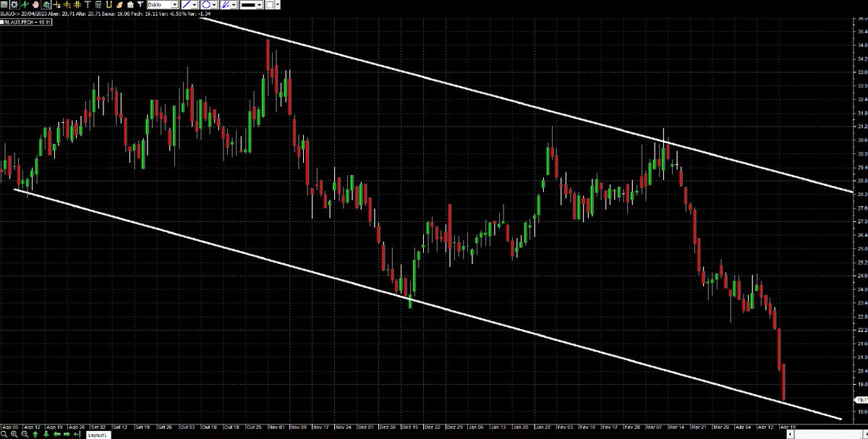Image resolution: width=868 pixels, height=439 pixels.
Task: Click the zoom out magnifier icon
Action: (x=25, y=435)
